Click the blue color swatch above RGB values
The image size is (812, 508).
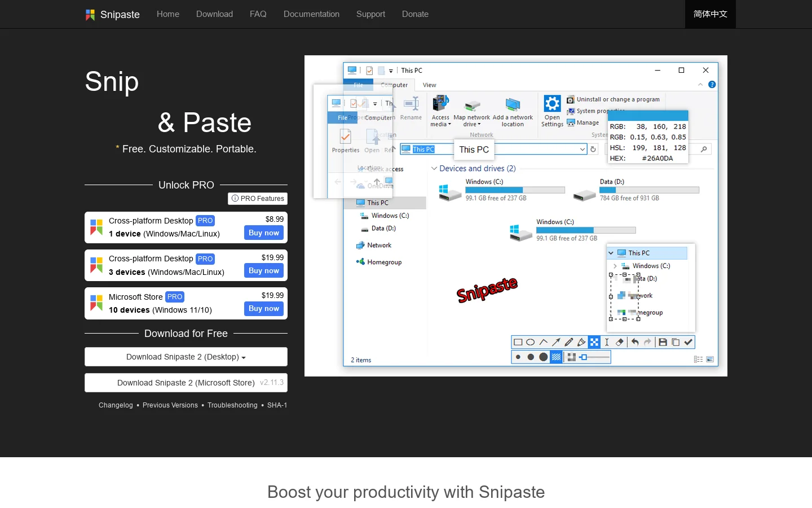click(648, 115)
